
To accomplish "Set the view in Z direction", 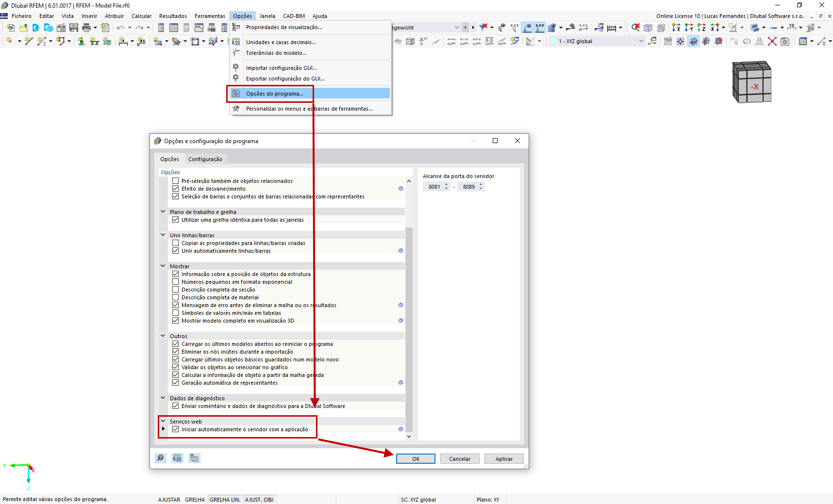I will [701, 28].
